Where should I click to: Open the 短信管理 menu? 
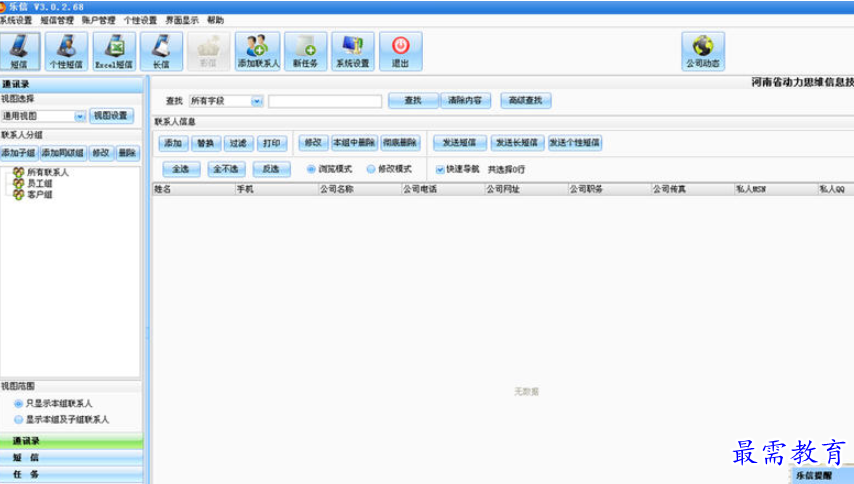(57, 20)
